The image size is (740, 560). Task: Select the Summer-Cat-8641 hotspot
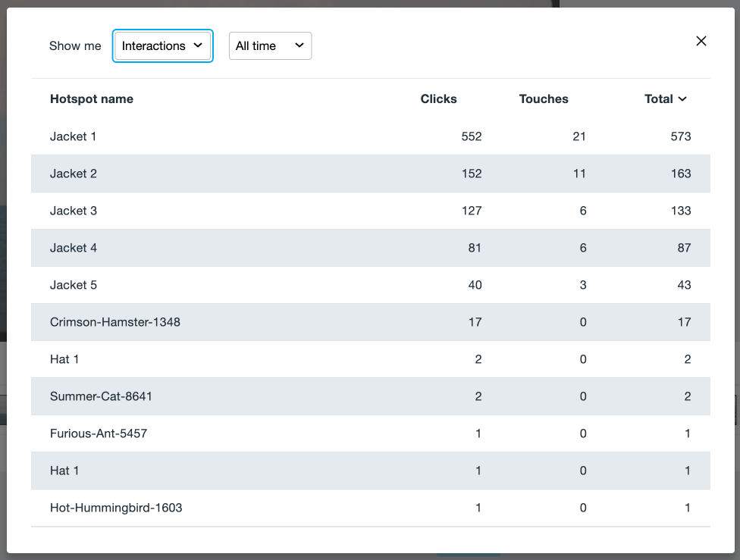coord(101,396)
